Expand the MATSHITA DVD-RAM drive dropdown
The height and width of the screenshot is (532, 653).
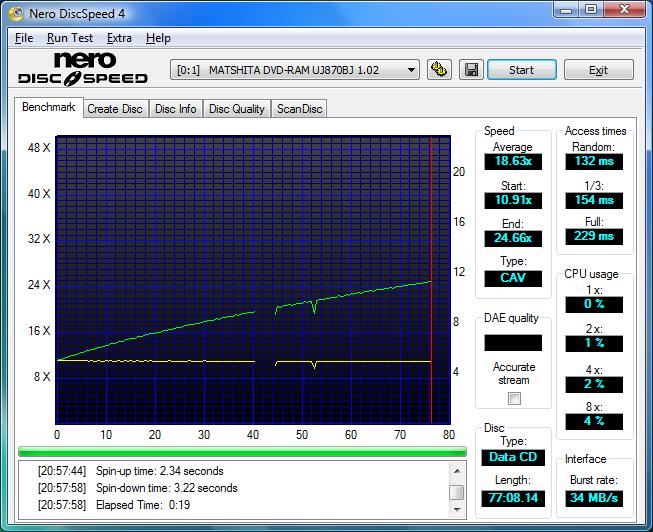(x=411, y=70)
